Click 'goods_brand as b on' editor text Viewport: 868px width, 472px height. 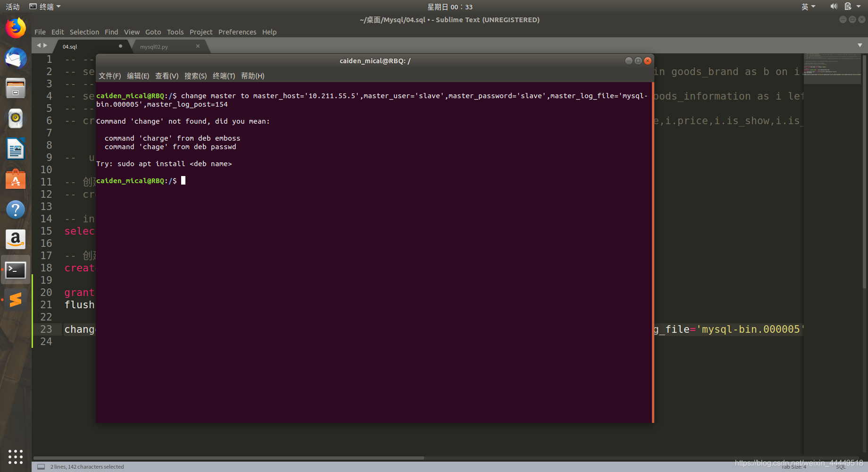(729, 71)
